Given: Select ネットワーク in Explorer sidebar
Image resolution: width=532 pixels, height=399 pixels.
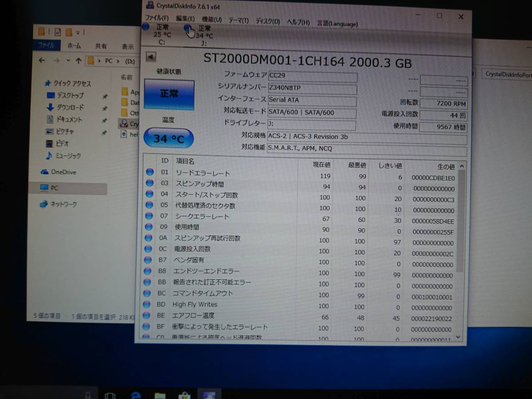Looking at the screenshot, I should pyautogui.click(x=59, y=204).
